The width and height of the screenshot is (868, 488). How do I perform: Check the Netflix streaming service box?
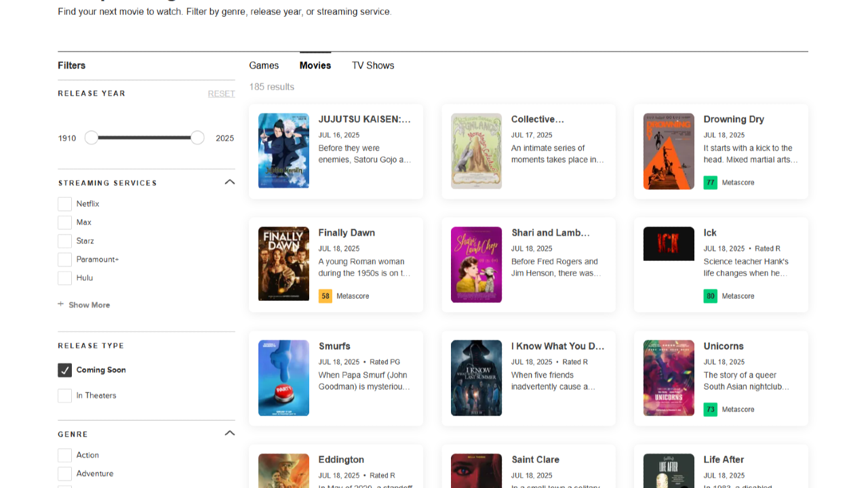[64, 204]
